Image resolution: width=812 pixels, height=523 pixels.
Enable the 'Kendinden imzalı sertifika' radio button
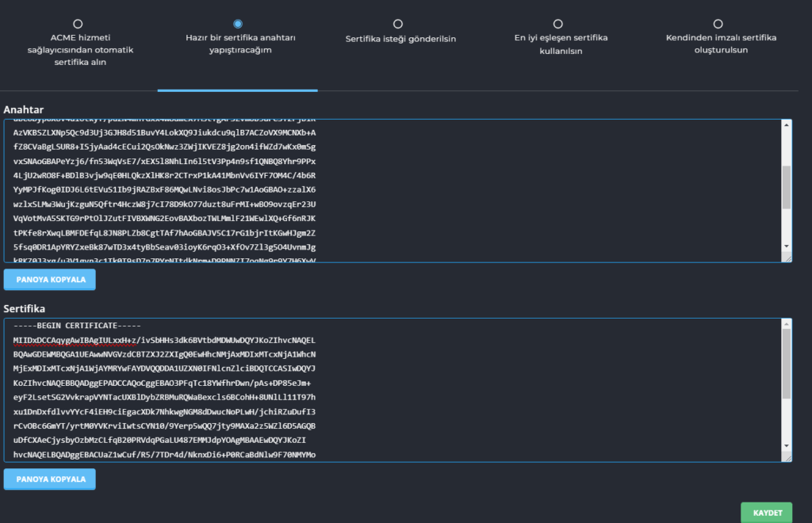point(718,24)
